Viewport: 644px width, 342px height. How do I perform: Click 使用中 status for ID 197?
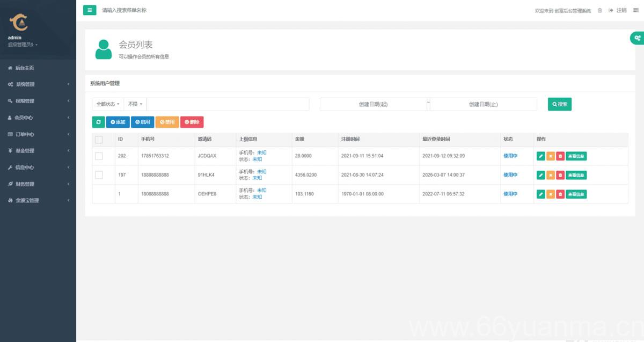510,174
